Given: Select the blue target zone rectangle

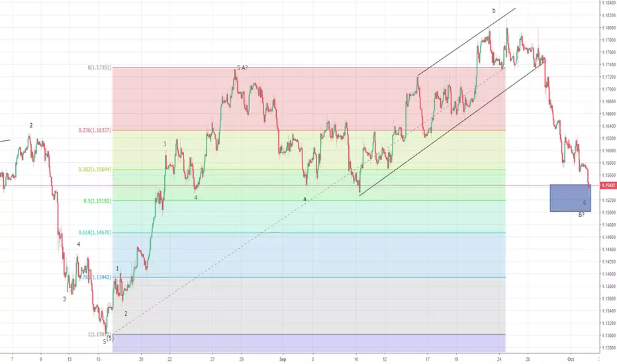Looking at the screenshot, I should point(570,198).
